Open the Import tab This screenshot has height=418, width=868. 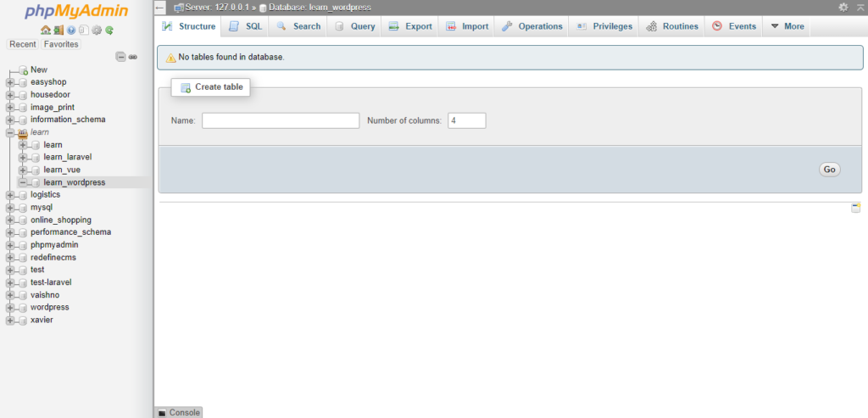click(467, 26)
